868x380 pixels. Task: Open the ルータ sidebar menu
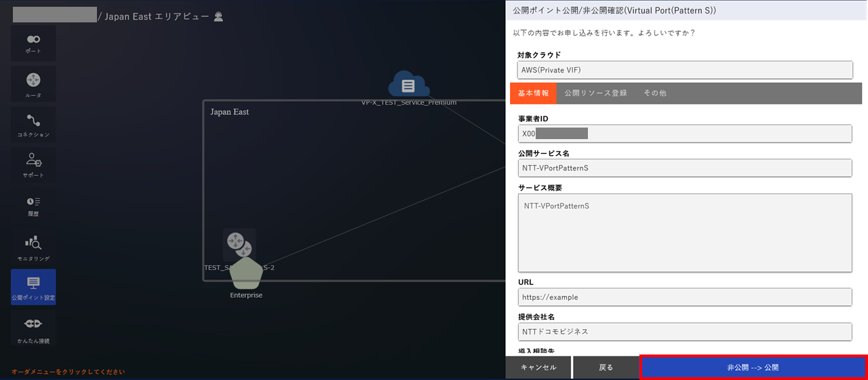tap(33, 84)
